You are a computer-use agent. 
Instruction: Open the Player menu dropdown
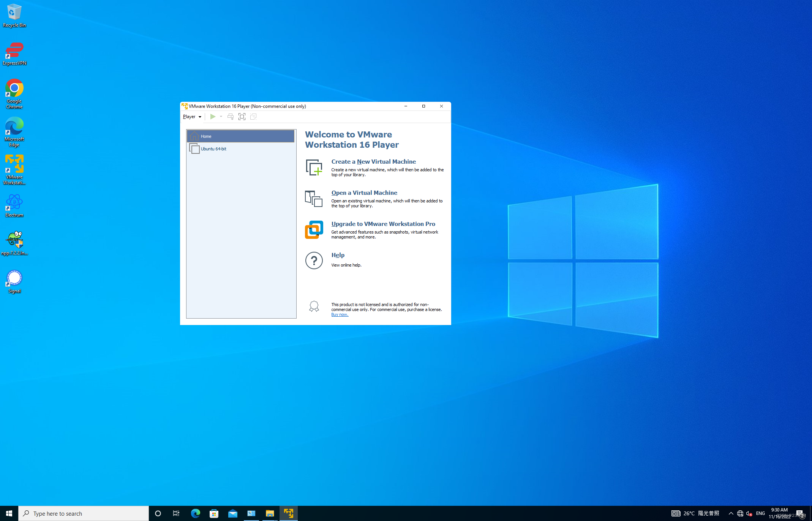[x=192, y=117]
